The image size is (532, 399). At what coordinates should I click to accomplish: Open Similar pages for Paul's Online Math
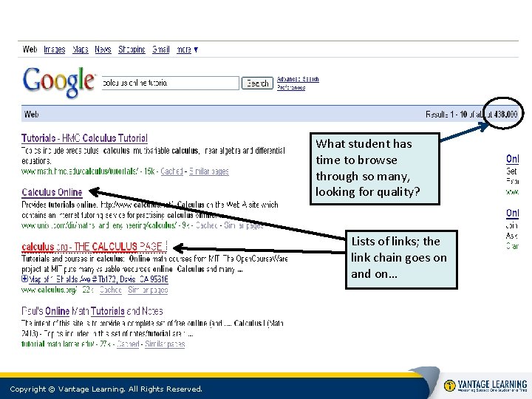coord(165,344)
